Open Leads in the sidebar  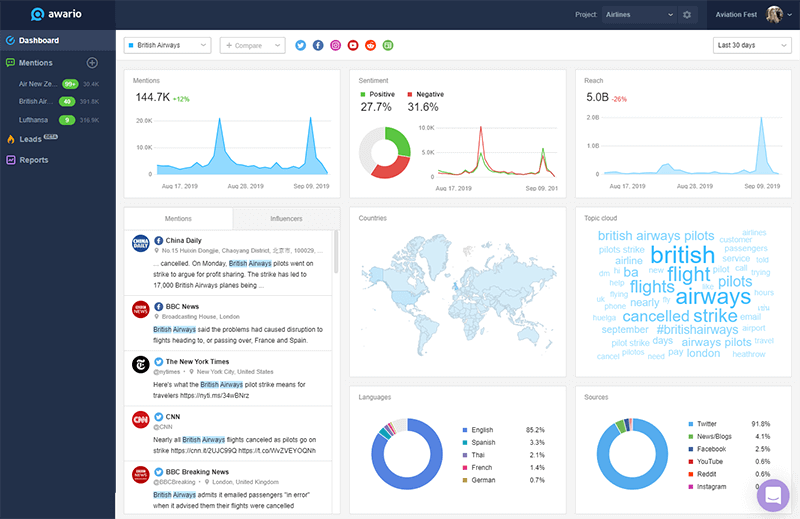[x=31, y=139]
